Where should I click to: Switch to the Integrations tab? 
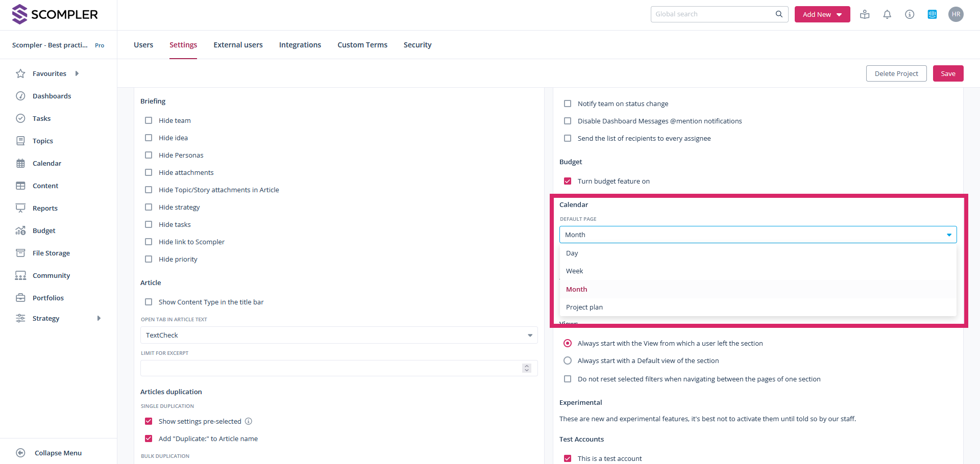tap(300, 45)
